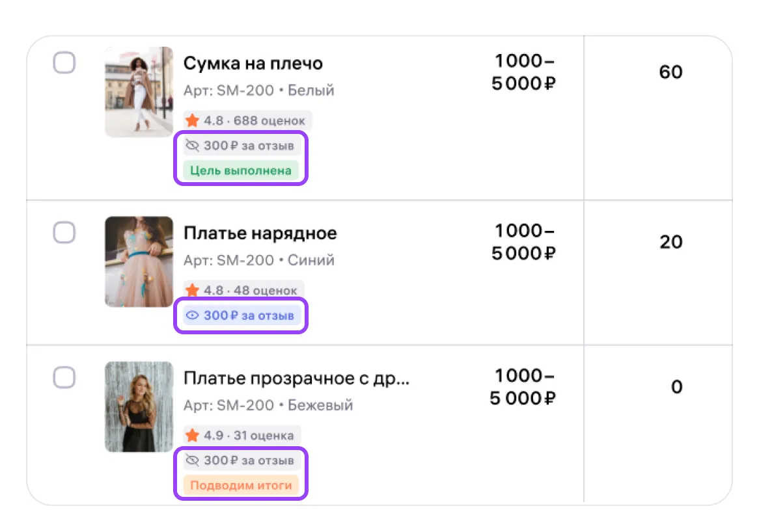The width and height of the screenshot is (759, 532).
Task: Click the 4.9 · 31 оценка rating badge
Action: click(x=242, y=435)
